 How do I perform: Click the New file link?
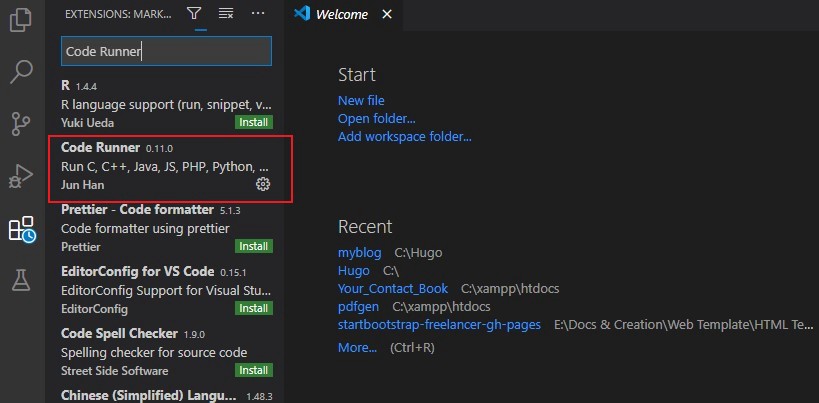tap(361, 100)
